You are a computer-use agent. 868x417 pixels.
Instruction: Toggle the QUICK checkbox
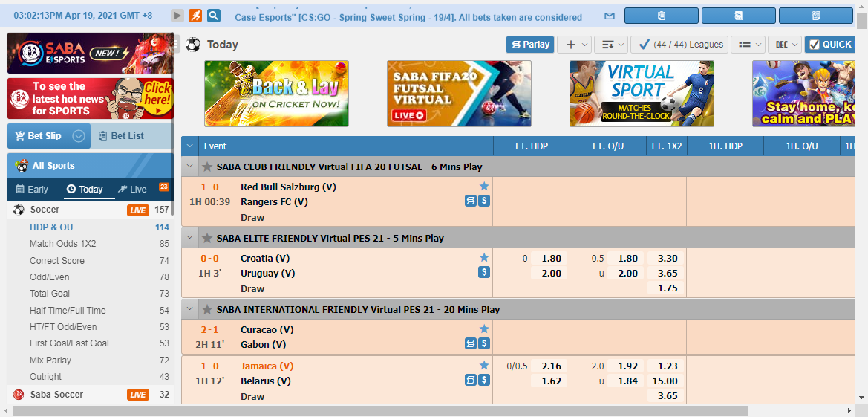click(813, 45)
